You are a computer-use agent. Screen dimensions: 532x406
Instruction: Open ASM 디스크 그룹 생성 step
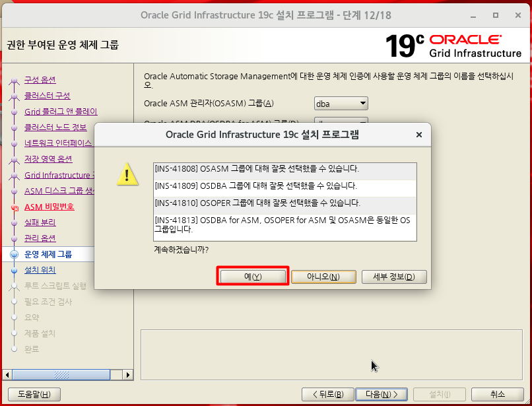point(59,191)
